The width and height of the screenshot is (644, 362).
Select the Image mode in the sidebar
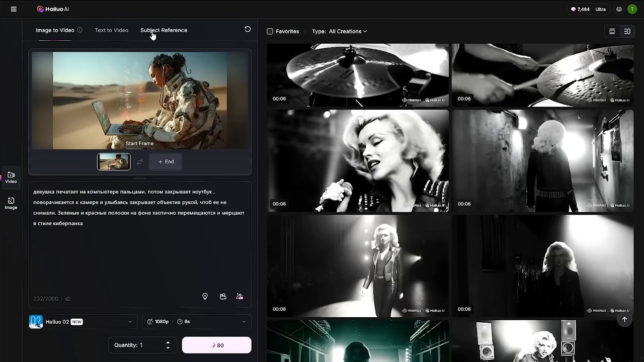pyautogui.click(x=11, y=204)
